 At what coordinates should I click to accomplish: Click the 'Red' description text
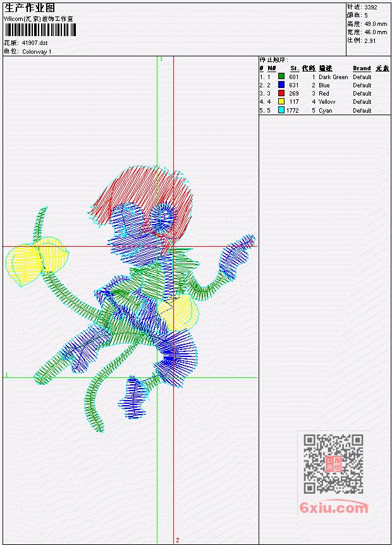click(324, 94)
